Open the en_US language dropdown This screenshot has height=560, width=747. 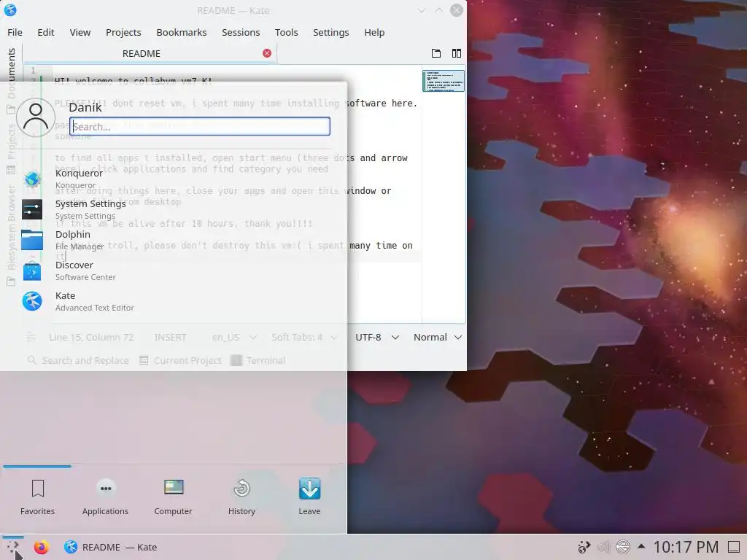tap(234, 337)
